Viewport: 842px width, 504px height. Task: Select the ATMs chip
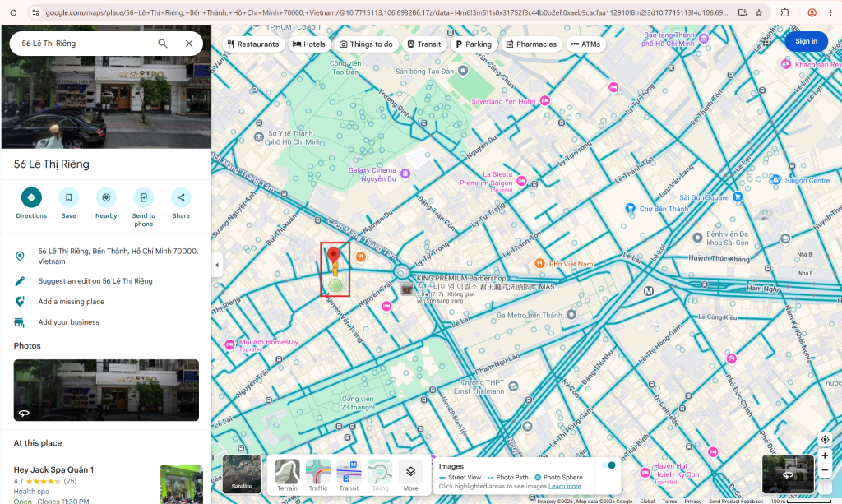click(585, 44)
